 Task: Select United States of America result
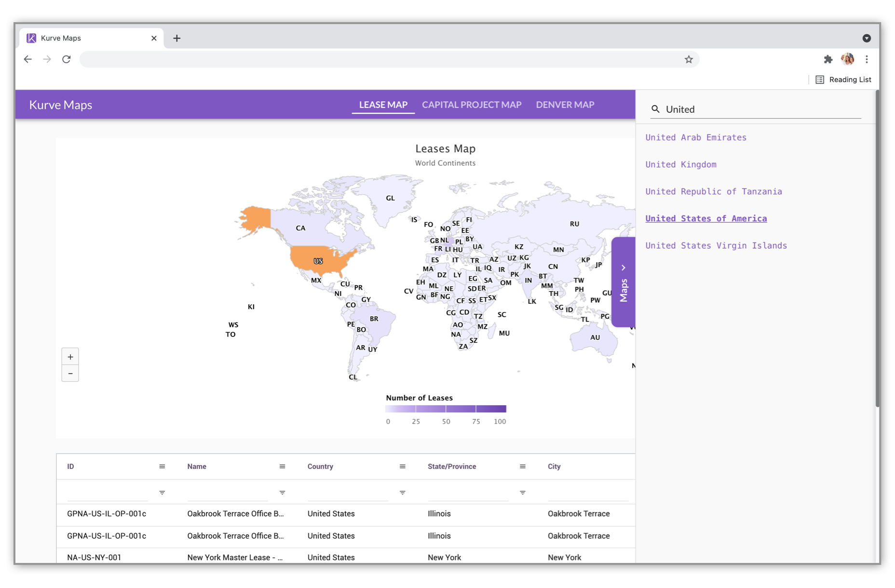706,218
